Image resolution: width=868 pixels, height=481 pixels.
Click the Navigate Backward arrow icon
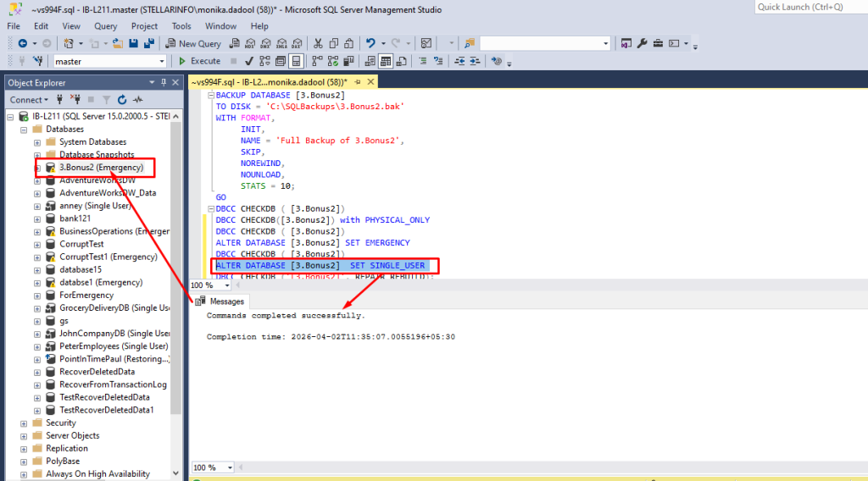[x=23, y=44]
